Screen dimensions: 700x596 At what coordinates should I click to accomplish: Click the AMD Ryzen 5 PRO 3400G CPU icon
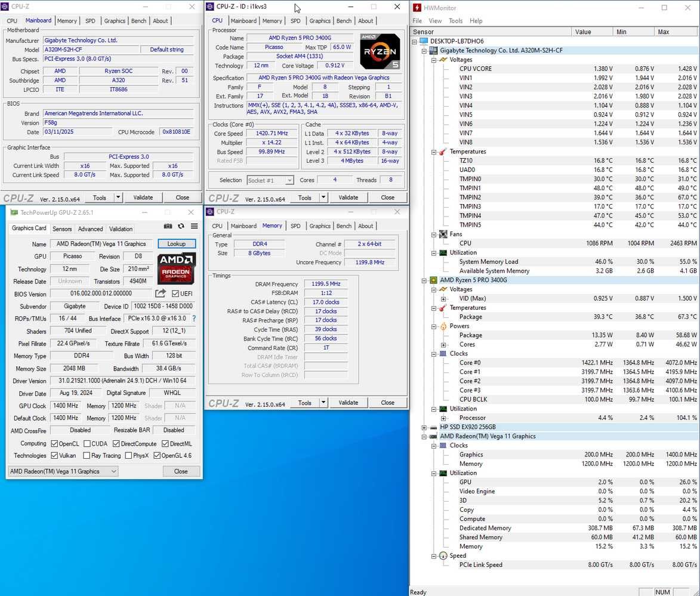(x=433, y=280)
